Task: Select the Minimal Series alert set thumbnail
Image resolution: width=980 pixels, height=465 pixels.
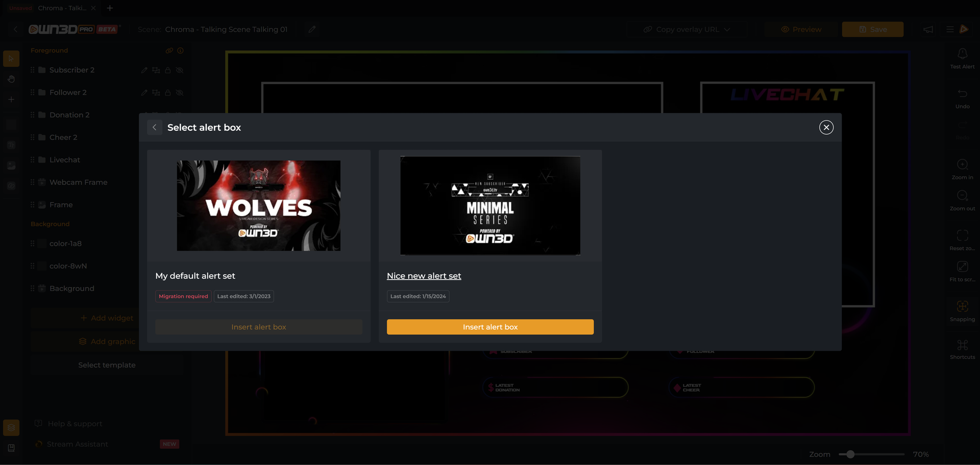Action: point(490,206)
